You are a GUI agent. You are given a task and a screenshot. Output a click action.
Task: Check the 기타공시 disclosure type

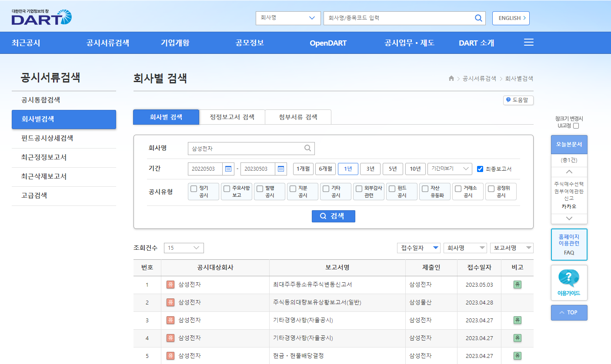[326, 189]
